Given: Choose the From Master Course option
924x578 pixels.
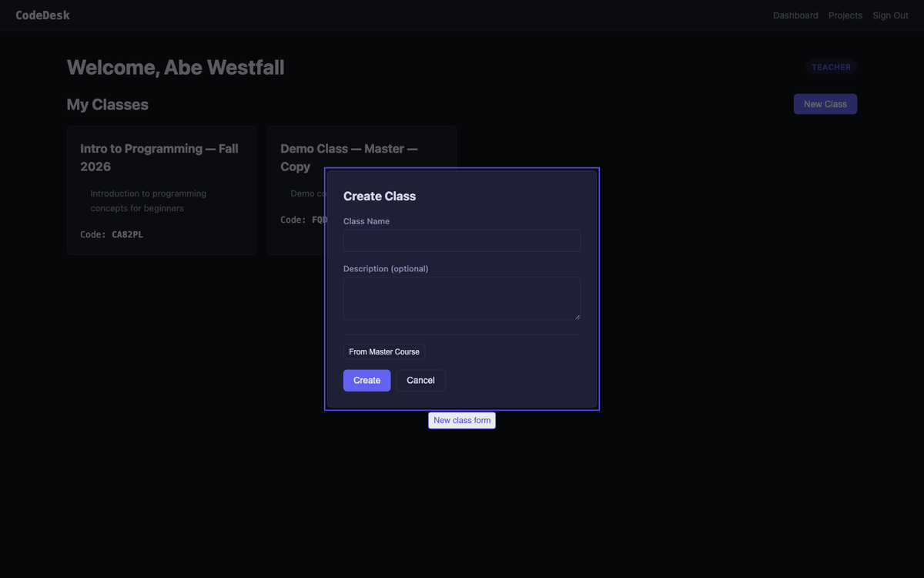Looking at the screenshot, I should (x=384, y=351).
